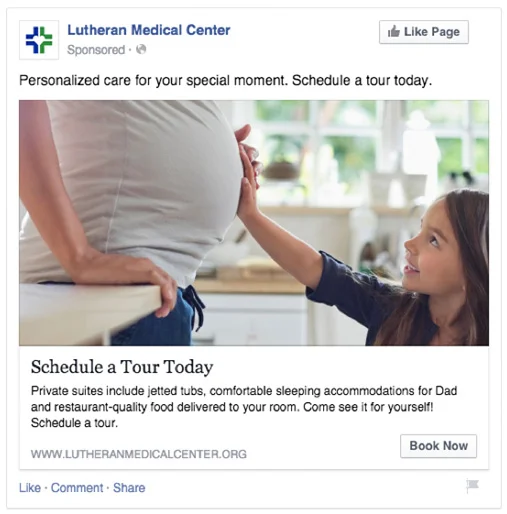
Task: Click the private suites description text
Action: (244, 407)
